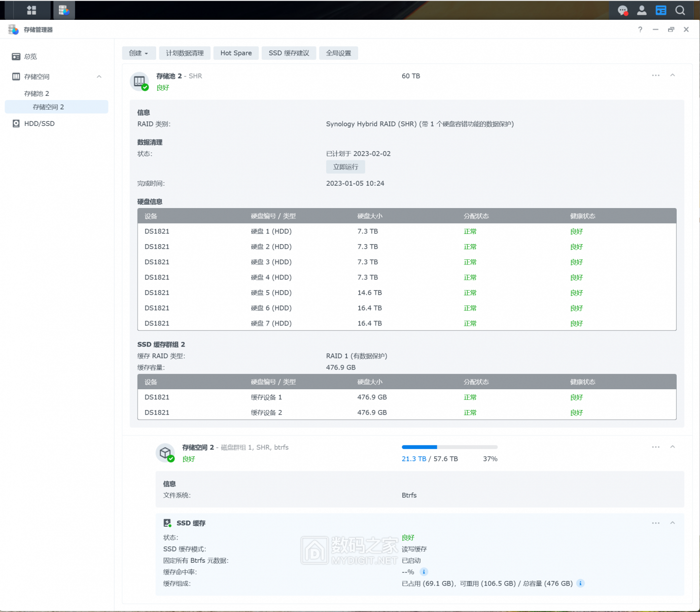This screenshot has height=612, width=700.
Task: Click the 37% volume usage text
Action: [x=490, y=459]
